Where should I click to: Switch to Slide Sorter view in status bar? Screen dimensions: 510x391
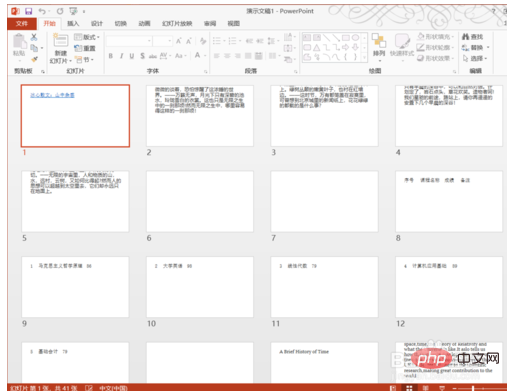409,388
